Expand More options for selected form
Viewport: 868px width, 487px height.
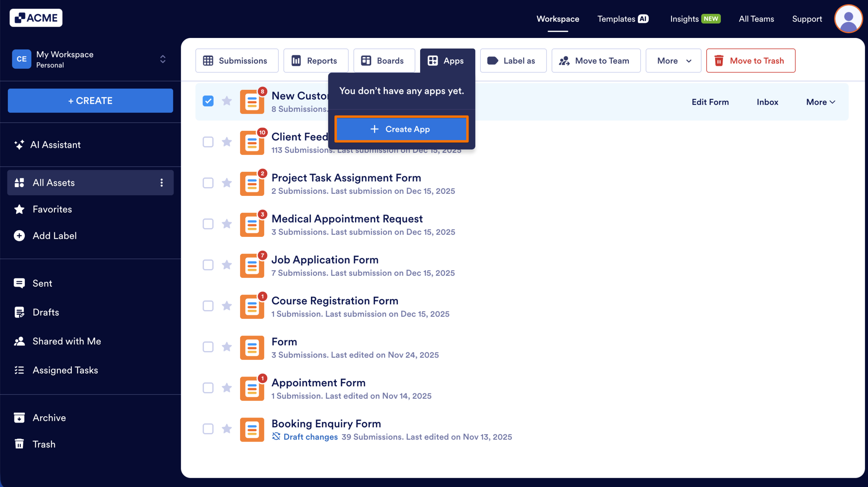tap(821, 102)
